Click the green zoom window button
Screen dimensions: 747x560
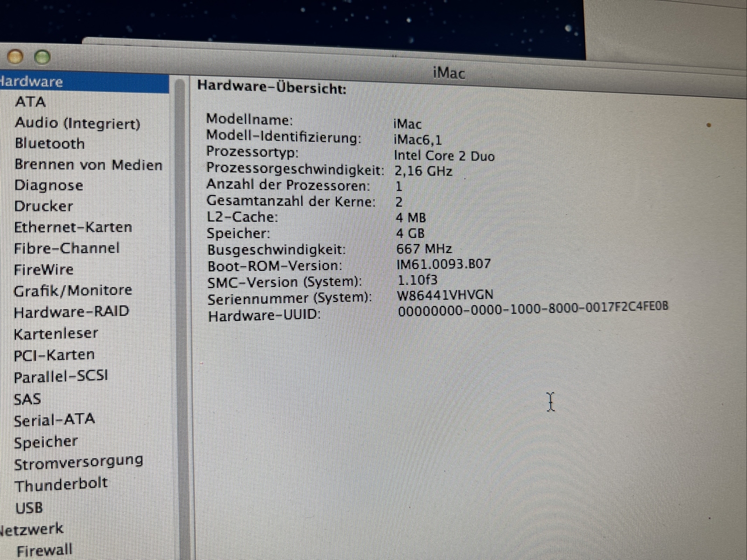click(x=43, y=57)
